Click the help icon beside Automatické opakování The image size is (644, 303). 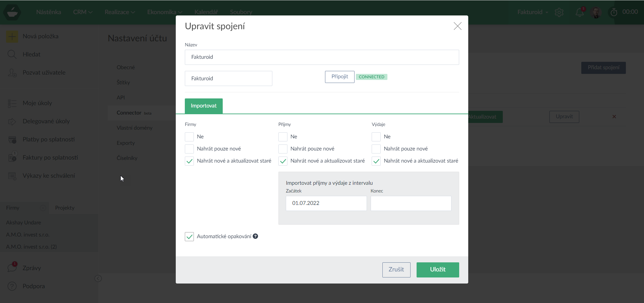click(x=255, y=236)
